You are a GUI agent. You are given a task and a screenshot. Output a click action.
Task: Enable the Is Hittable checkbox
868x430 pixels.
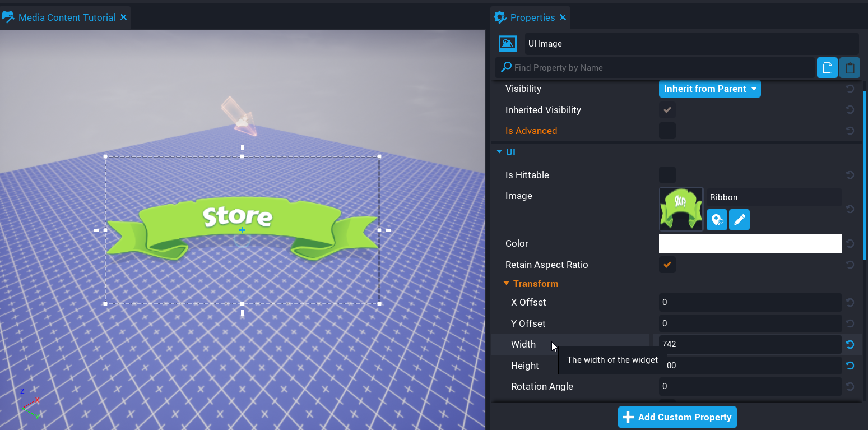[x=667, y=175]
